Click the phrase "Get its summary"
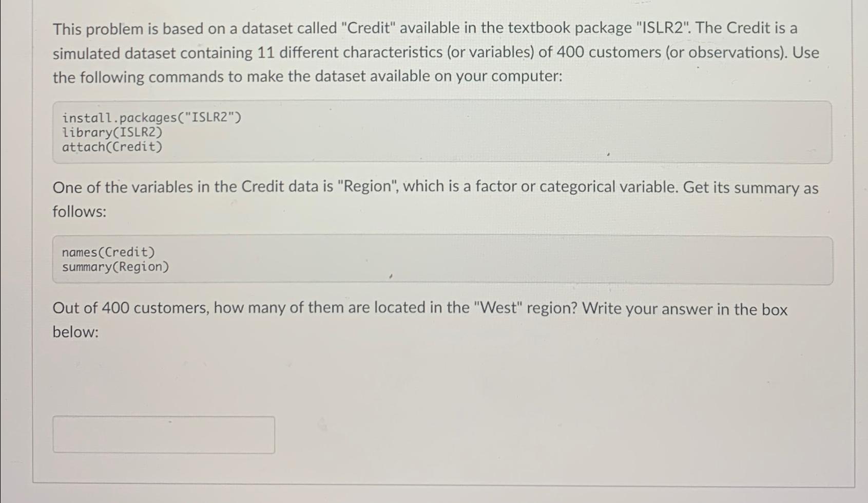 738,187
